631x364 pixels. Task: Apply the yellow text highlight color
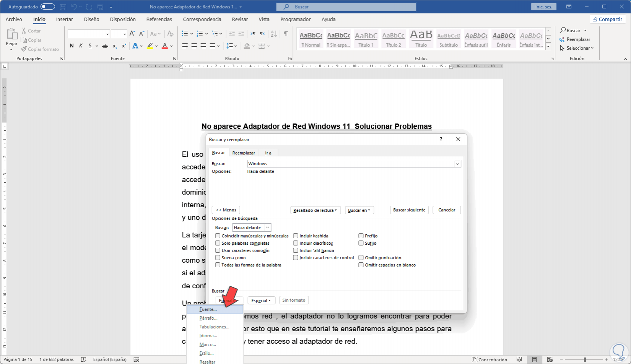pyautogui.click(x=150, y=46)
